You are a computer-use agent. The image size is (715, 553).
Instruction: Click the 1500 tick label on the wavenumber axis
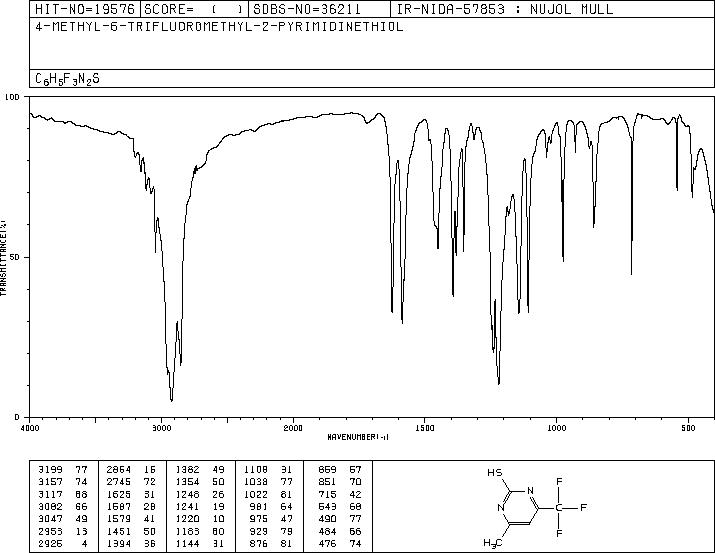(424, 428)
